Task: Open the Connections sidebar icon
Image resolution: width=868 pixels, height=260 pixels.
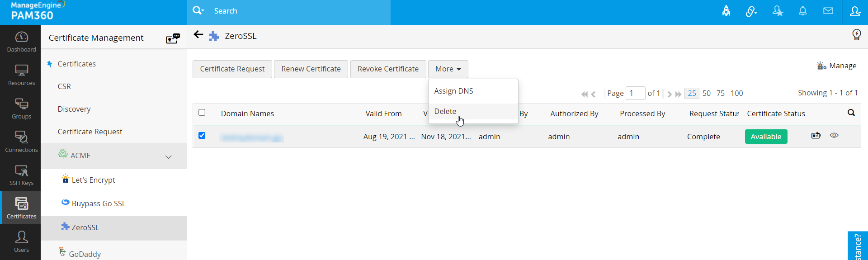Action: (21, 142)
